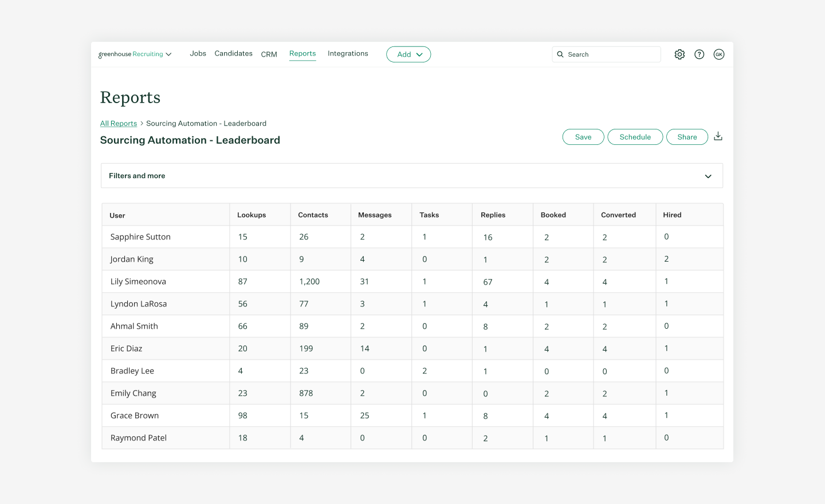Navigate to the CRM section

pyautogui.click(x=269, y=54)
